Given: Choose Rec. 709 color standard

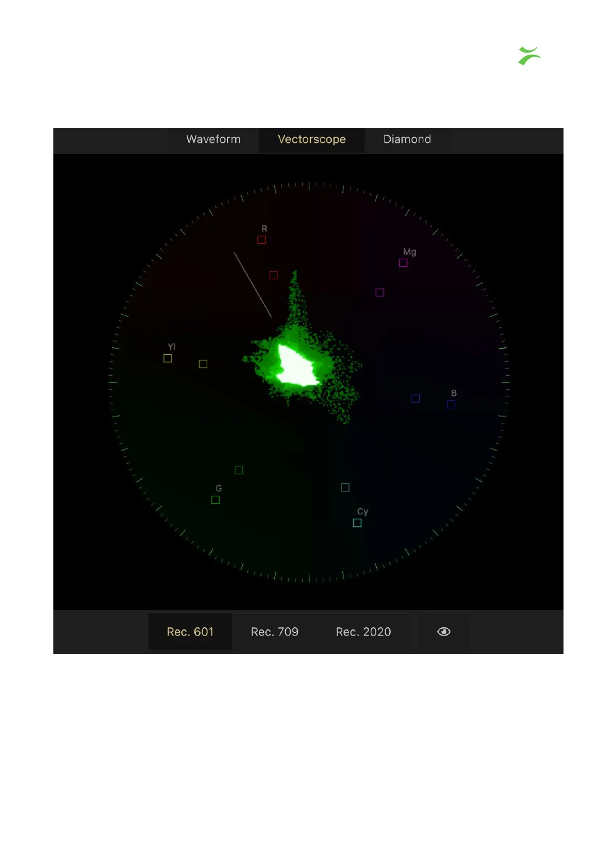Looking at the screenshot, I should (274, 632).
